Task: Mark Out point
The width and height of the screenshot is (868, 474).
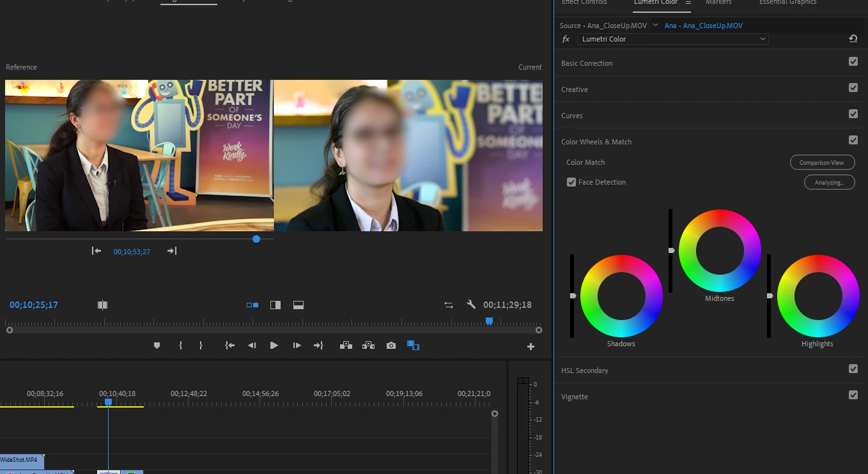Action: click(x=201, y=346)
